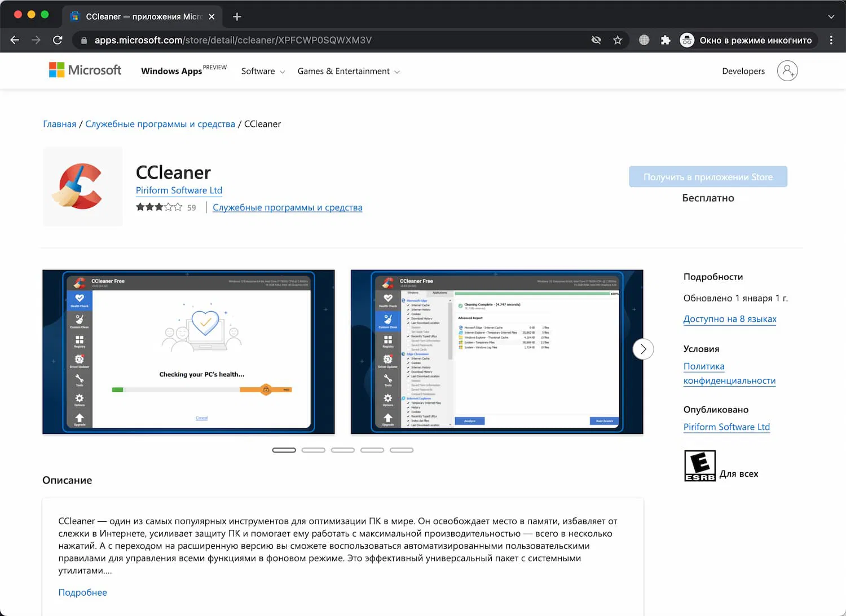Select the first carousel indicator

point(284,450)
